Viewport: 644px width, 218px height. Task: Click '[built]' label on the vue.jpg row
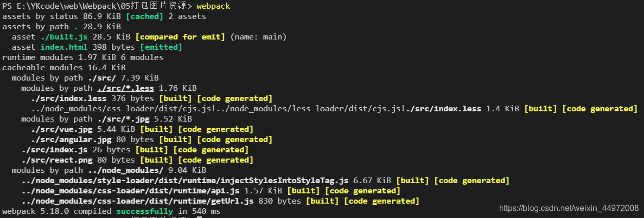(x=156, y=129)
